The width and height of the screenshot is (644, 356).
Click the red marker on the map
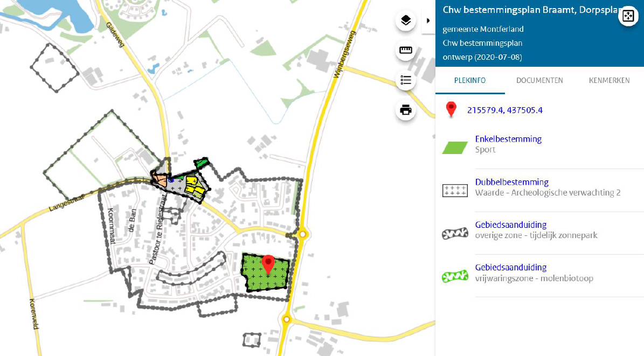pyautogui.click(x=268, y=264)
